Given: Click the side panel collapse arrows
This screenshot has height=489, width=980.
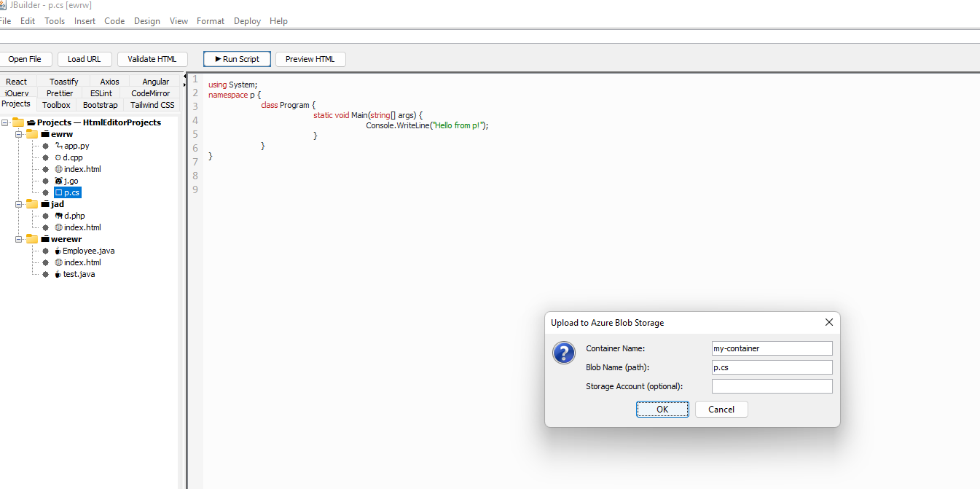Looking at the screenshot, I should (184, 81).
